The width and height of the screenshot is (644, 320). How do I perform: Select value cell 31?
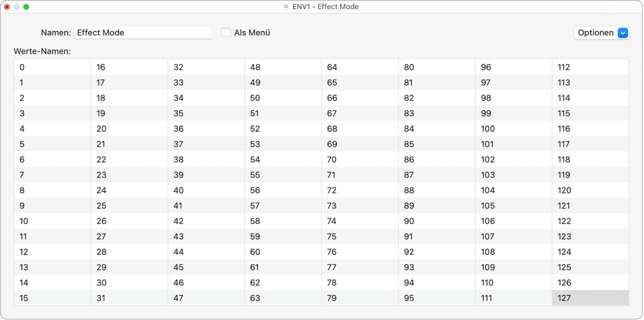tap(129, 298)
